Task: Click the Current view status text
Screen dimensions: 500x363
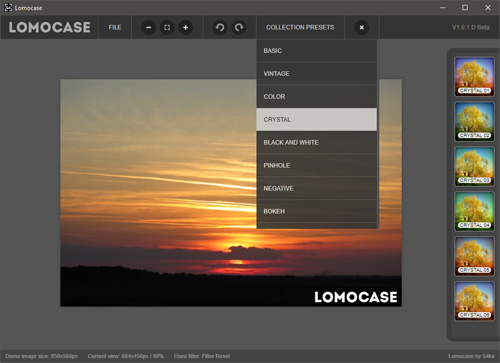Action: [126, 356]
